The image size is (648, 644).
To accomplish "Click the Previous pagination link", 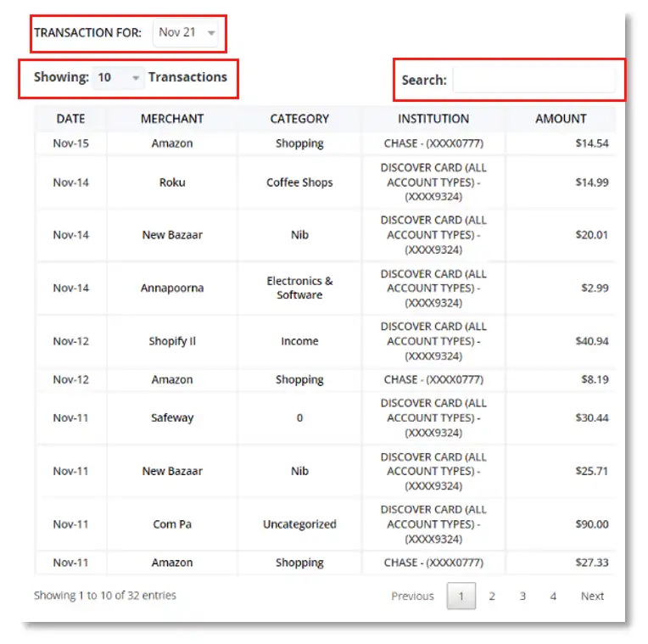I will [412, 596].
